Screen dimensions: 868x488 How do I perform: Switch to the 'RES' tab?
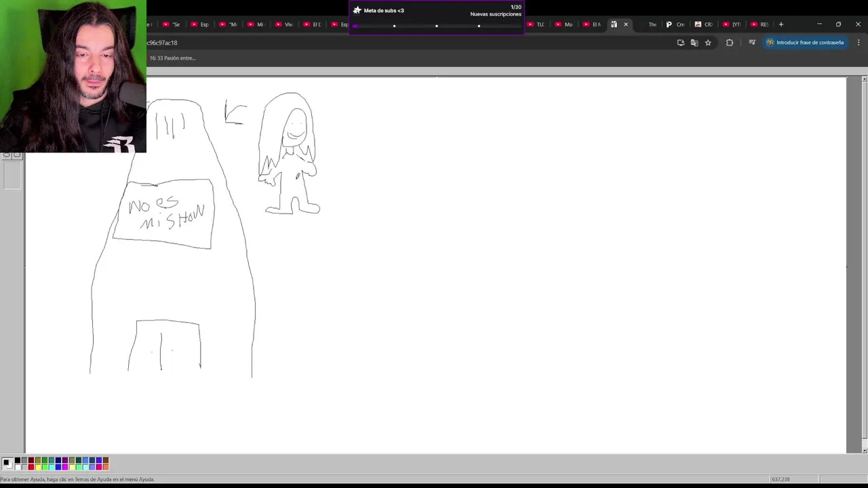[x=759, y=24]
